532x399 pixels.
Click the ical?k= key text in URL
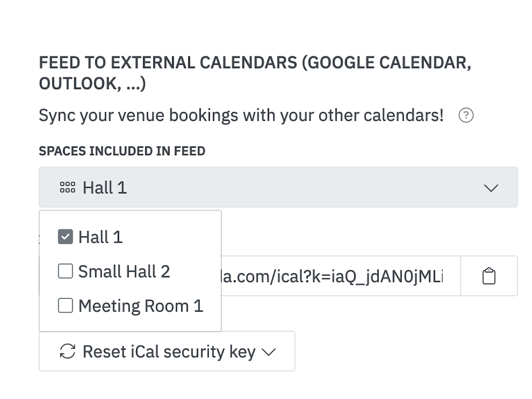tap(356, 276)
